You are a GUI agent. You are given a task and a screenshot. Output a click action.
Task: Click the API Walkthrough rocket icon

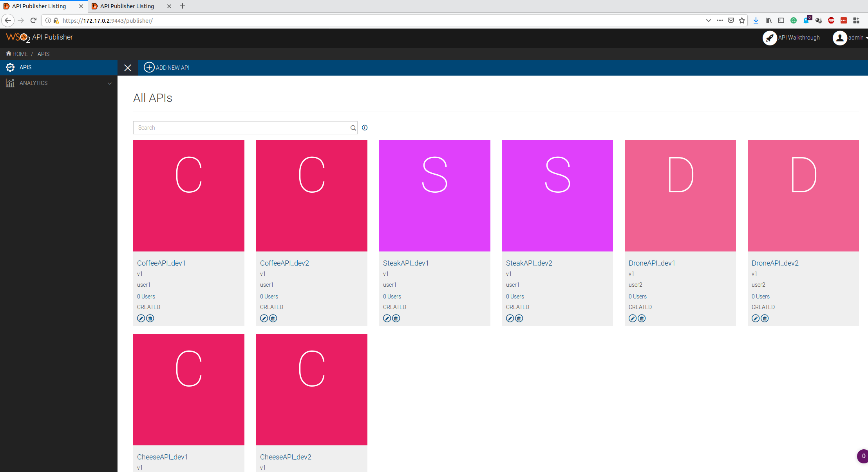pyautogui.click(x=770, y=38)
